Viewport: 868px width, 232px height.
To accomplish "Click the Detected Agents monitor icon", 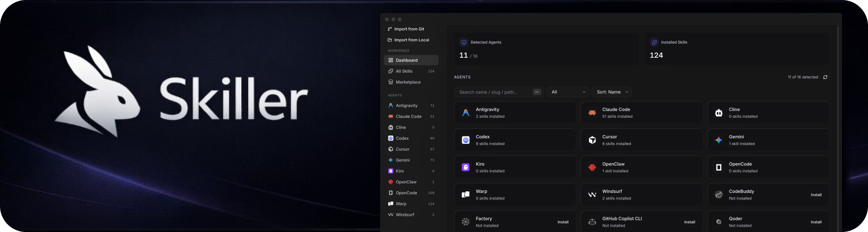I will point(464,42).
